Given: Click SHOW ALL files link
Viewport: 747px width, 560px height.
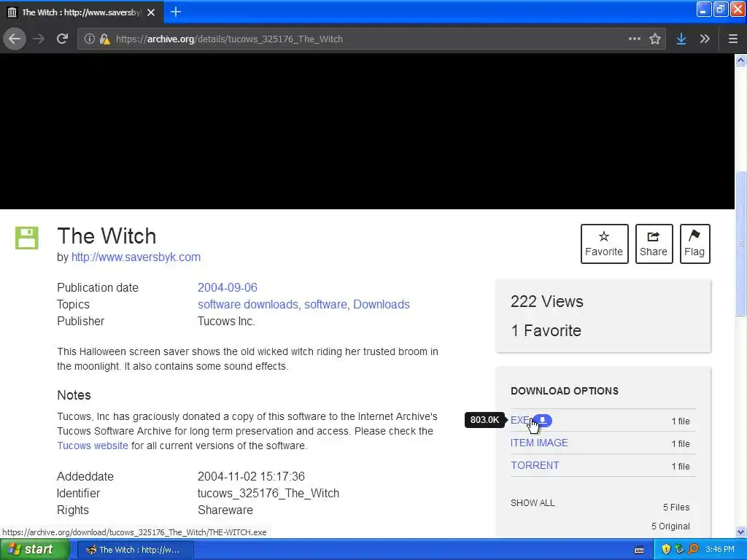Looking at the screenshot, I should (x=533, y=503).
